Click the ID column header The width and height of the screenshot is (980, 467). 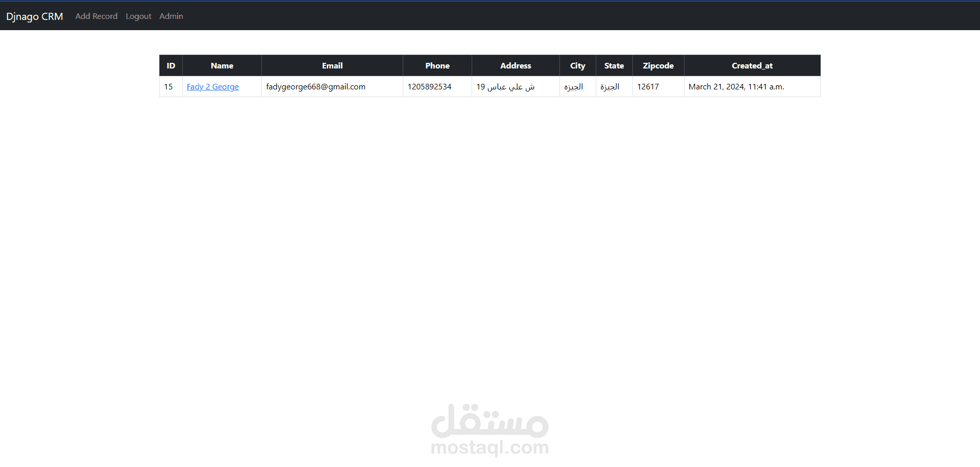point(171,66)
